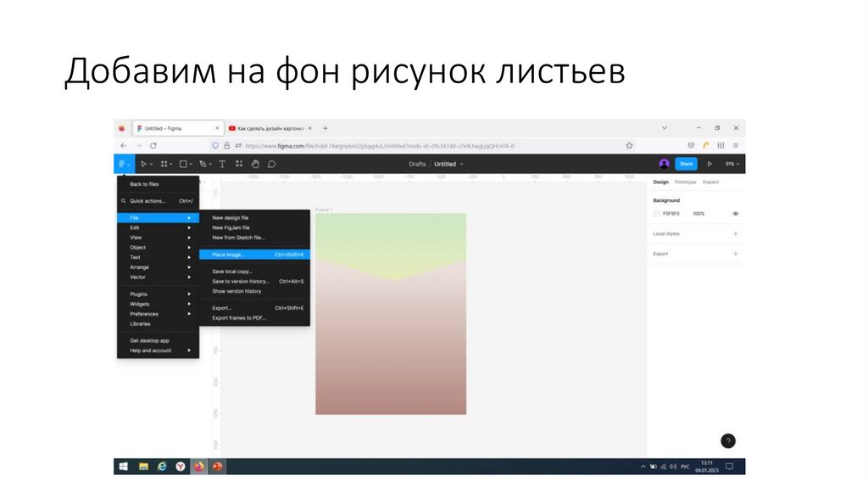Close the Untitled – Figma tab
This screenshot has height=487, width=868.
[217, 128]
